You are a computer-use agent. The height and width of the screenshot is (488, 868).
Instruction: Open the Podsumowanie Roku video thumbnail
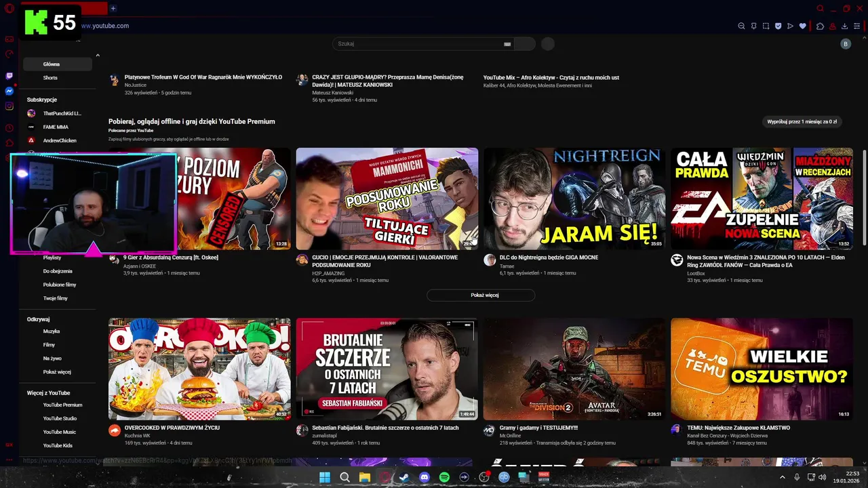pos(387,199)
